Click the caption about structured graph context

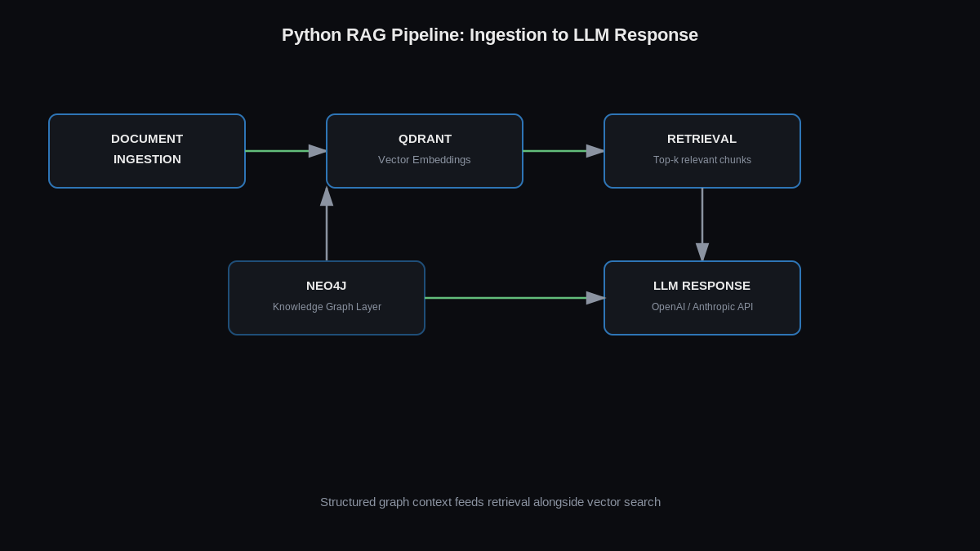490,502
